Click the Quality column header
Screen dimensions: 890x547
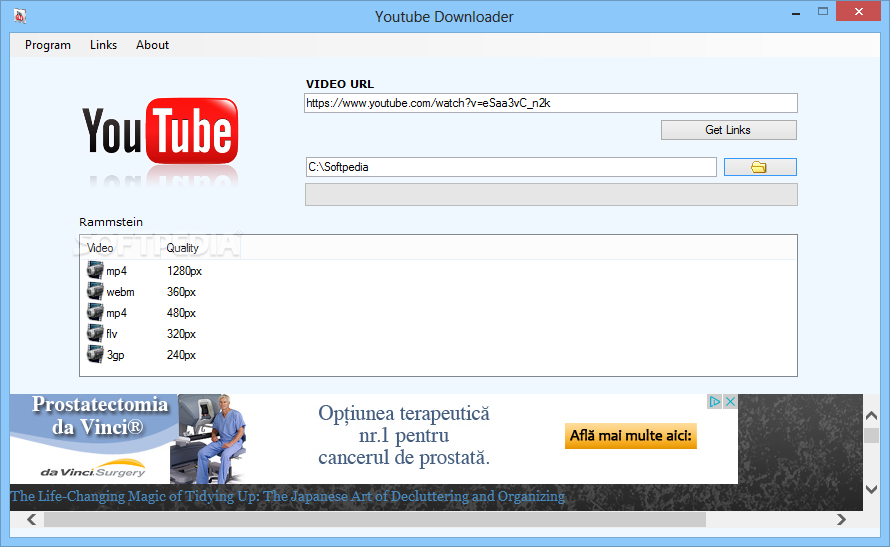pos(182,248)
